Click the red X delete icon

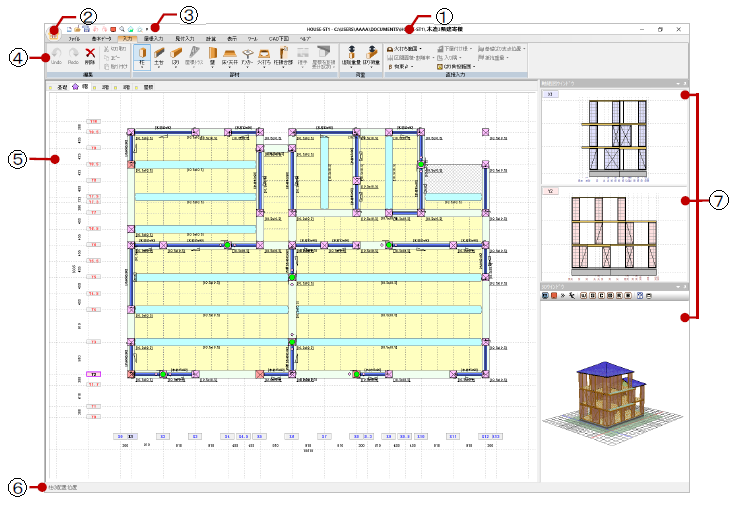pos(91,54)
